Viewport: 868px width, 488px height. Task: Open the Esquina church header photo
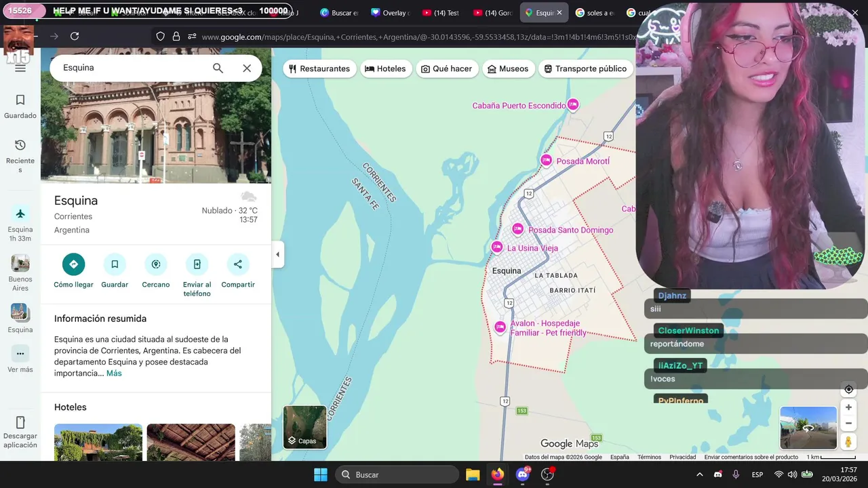pyautogui.click(x=156, y=132)
